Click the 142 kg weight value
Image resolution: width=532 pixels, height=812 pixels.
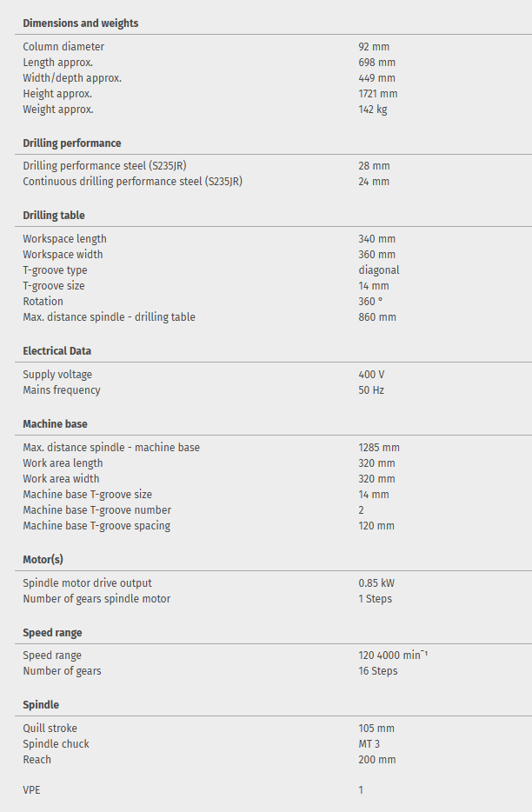click(x=372, y=110)
